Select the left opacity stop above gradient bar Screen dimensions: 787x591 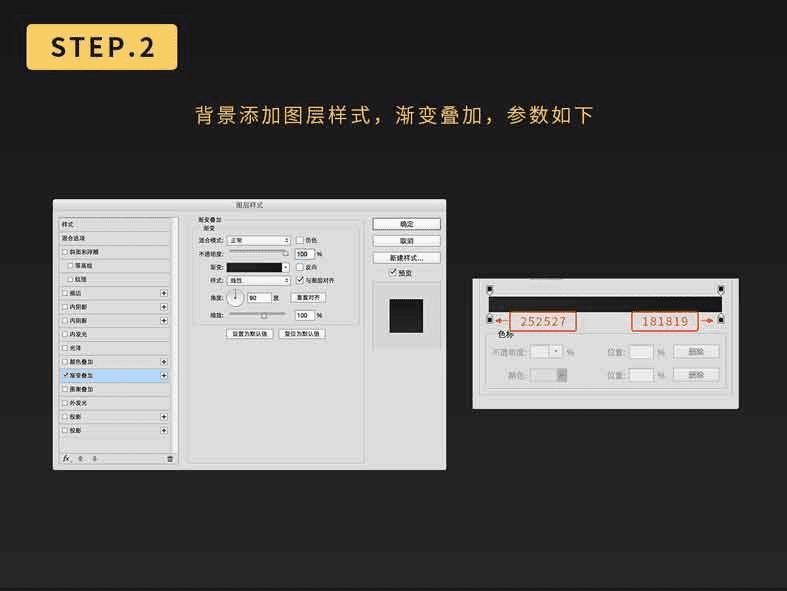[490, 289]
